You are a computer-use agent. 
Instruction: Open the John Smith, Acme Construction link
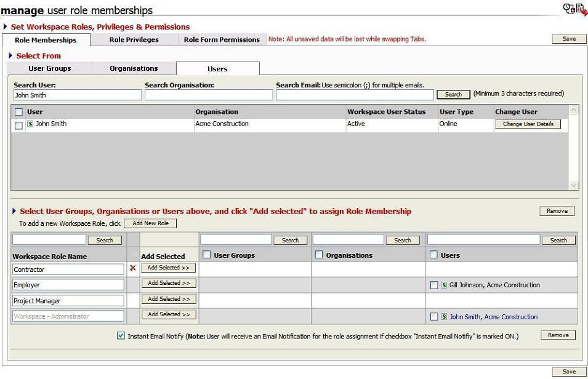point(493,317)
